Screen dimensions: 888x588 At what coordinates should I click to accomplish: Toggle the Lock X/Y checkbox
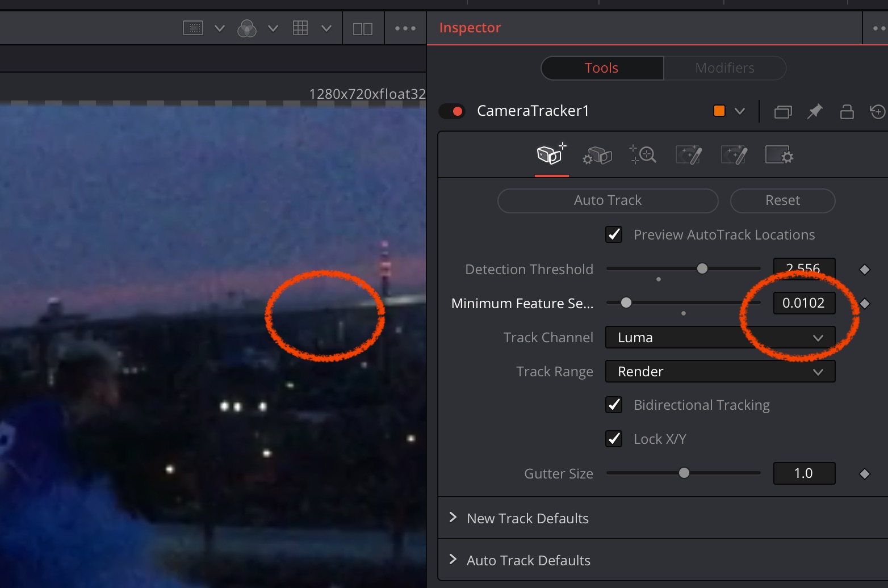(614, 439)
